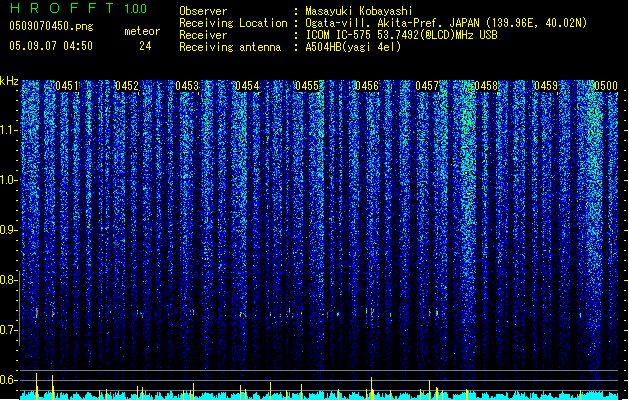This screenshot has width=629, height=400.
Task: Click the 0451 time marker
Action: pyautogui.click(x=67, y=86)
